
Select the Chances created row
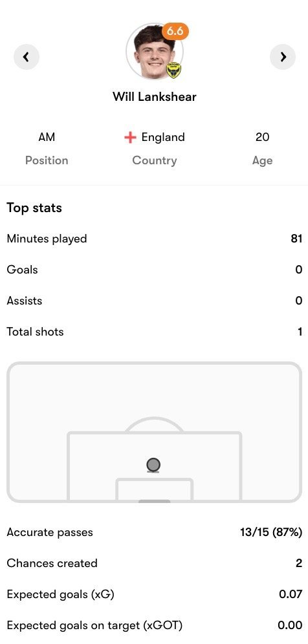(154, 563)
